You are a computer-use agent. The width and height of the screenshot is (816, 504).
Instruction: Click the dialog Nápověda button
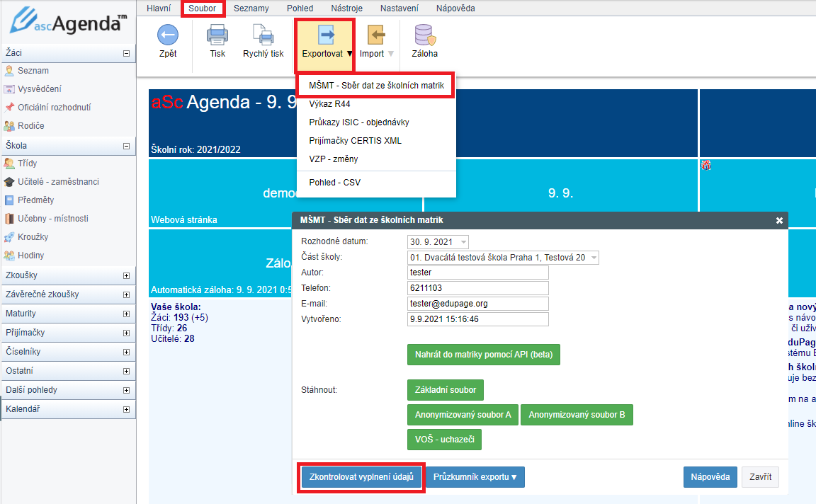coord(710,477)
